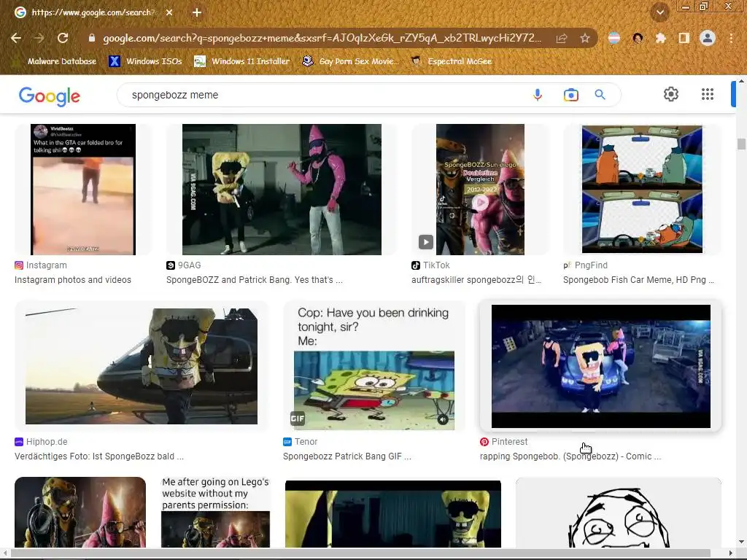The width and height of the screenshot is (747, 560).
Task: Click the PngFind source label
Action: [x=586, y=265]
